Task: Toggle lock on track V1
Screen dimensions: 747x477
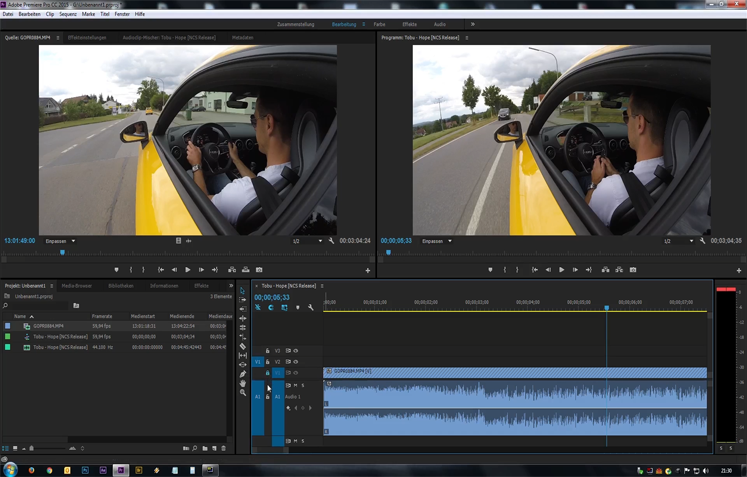Action: click(267, 373)
